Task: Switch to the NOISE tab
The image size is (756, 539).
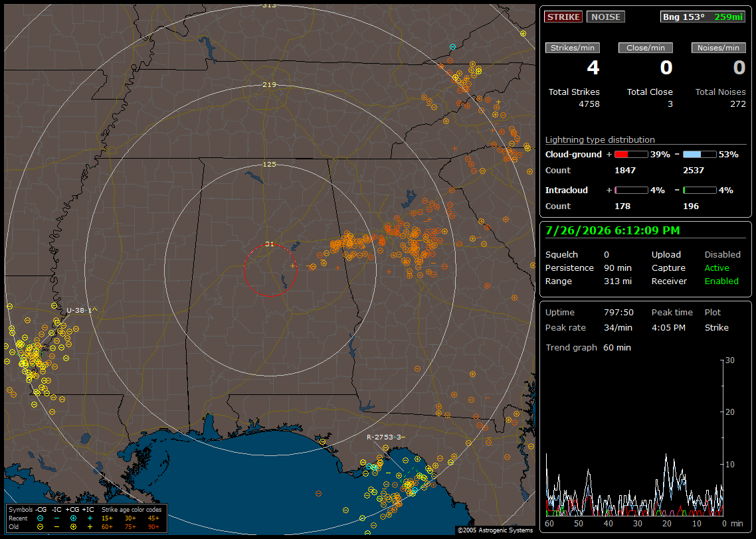Action: coord(606,17)
